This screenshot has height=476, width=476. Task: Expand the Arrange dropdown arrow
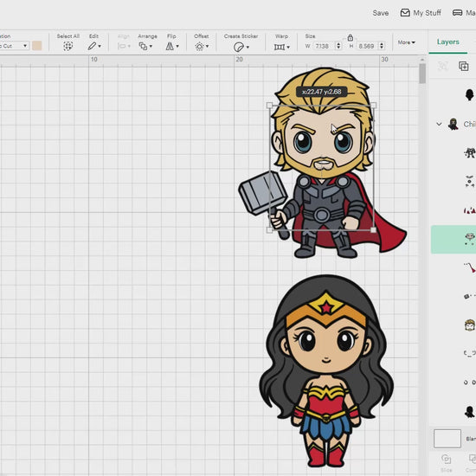pyautogui.click(x=151, y=47)
